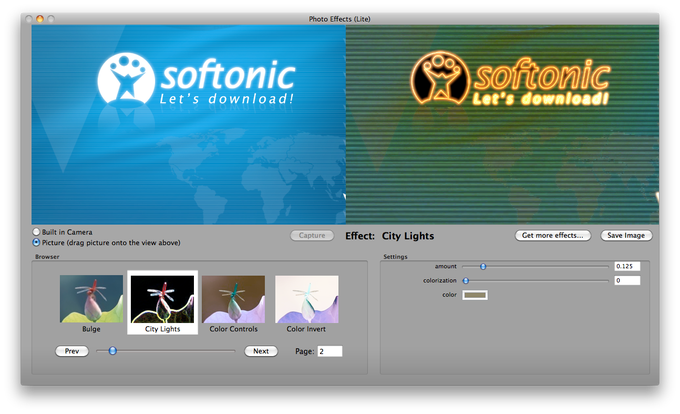680x414 pixels.
Task: Open Get more effects
Action: 552,235
